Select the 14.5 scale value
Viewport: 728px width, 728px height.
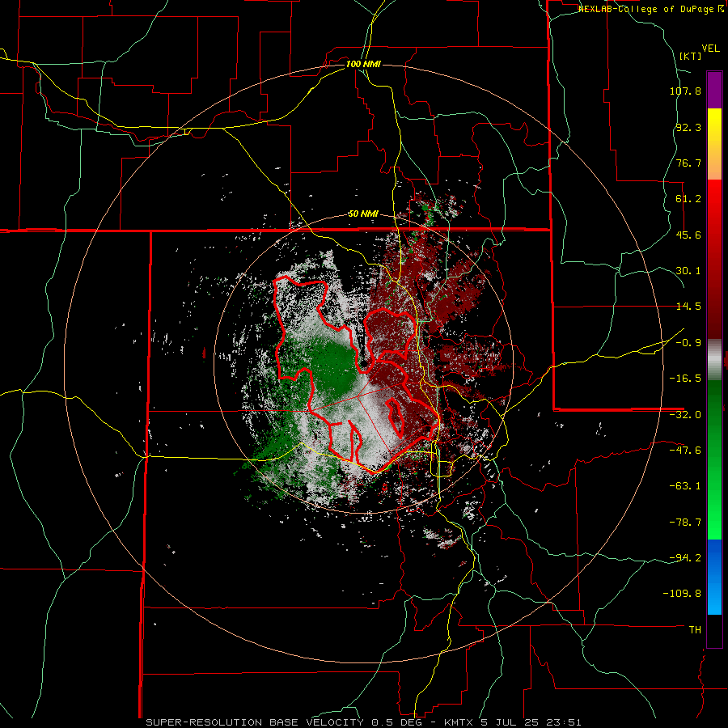(x=688, y=307)
